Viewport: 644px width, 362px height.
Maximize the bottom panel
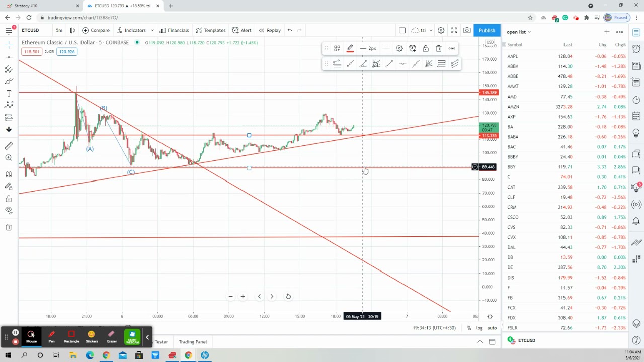(492, 342)
